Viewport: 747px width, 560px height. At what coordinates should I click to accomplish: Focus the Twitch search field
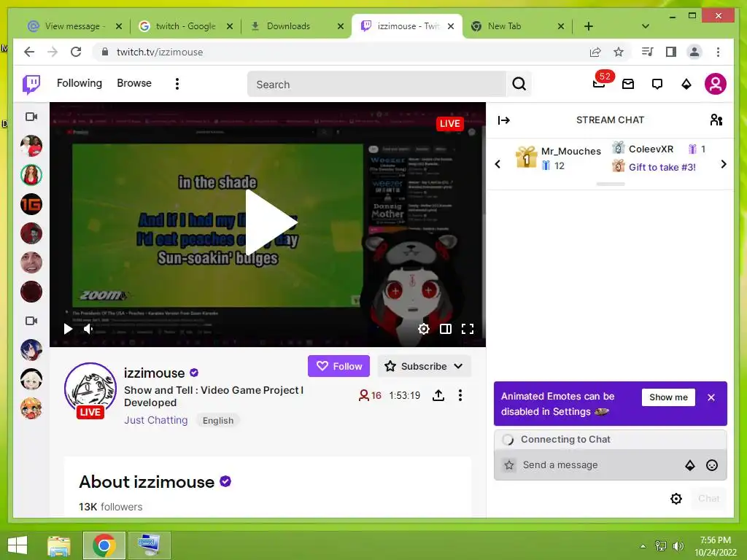[376, 85]
